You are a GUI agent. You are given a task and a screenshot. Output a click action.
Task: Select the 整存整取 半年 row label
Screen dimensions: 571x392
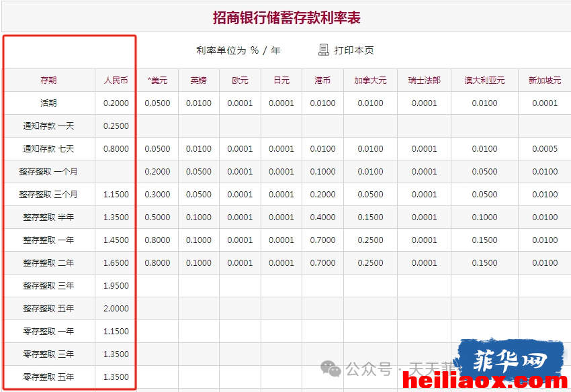coord(48,217)
